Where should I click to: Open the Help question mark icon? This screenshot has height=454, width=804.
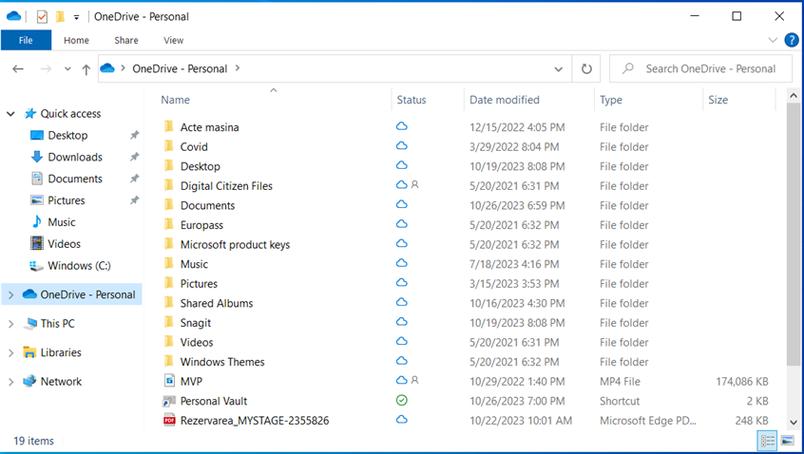tap(792, 40)
